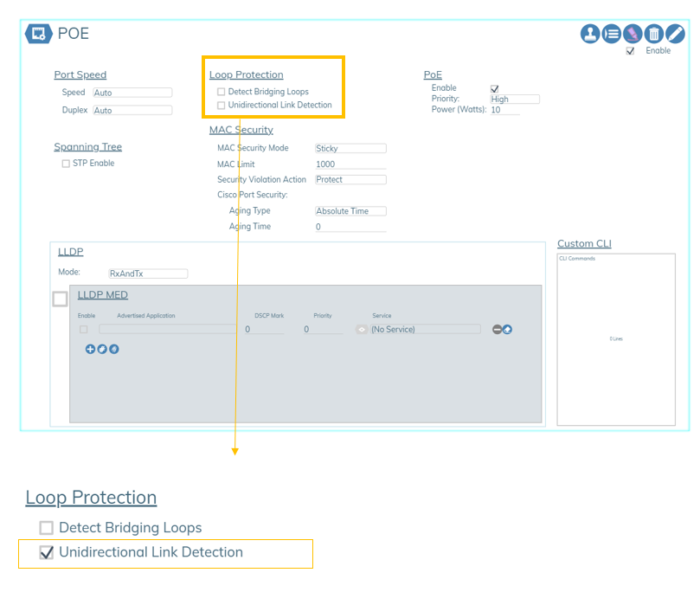Click the purple highlighter icon
Image resolution: width=700 pixels, height=592 pixels.
633,34
